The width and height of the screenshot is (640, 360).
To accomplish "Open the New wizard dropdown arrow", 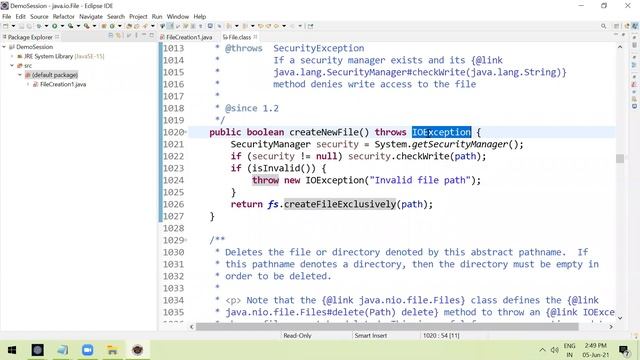I will pyautogui.click(x=13, y=26).
